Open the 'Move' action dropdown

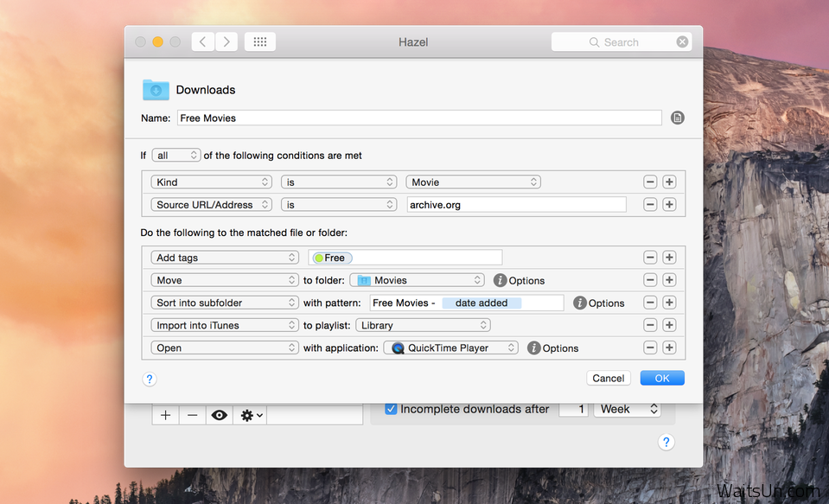[x=225, y=280]
